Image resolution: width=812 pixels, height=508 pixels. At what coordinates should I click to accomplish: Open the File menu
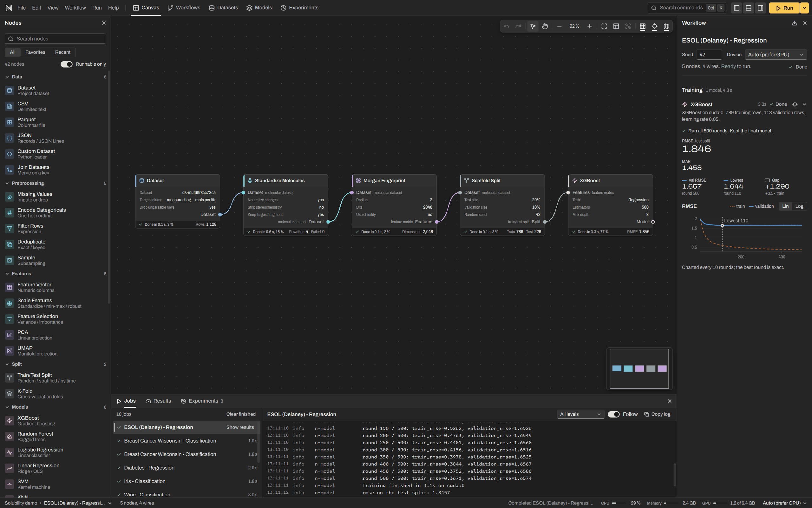pyautogui.click(x=22, y=8)
